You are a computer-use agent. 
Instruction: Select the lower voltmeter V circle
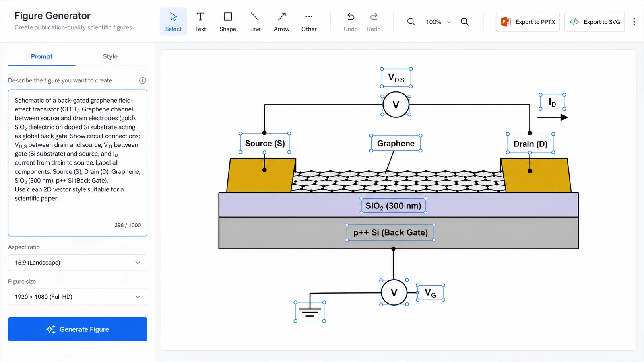pyautogui.click(x=394, y=292)
